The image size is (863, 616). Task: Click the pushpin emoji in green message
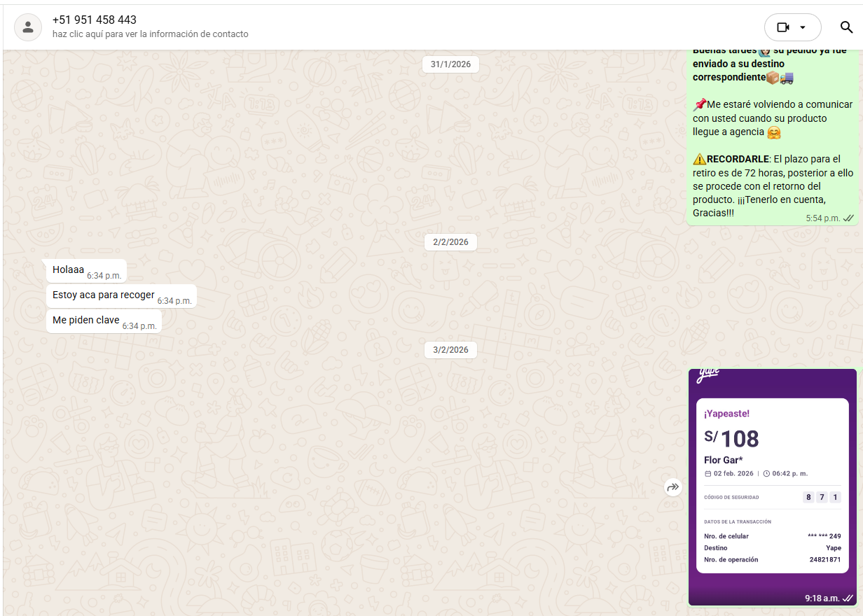699,105
